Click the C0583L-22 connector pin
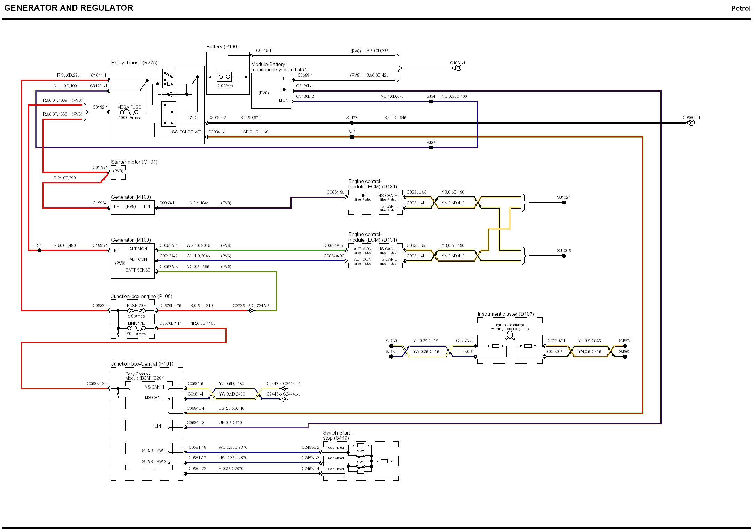756x532 pixels. coord(109,389)
